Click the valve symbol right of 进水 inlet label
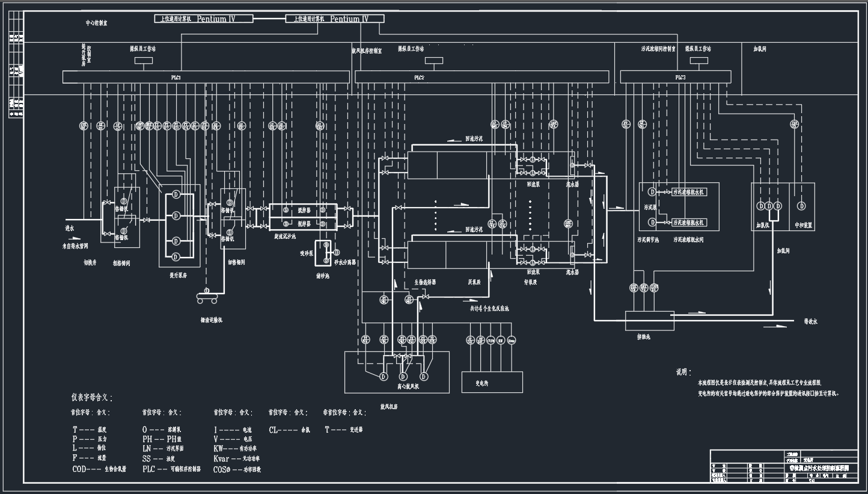 point(107,203)
